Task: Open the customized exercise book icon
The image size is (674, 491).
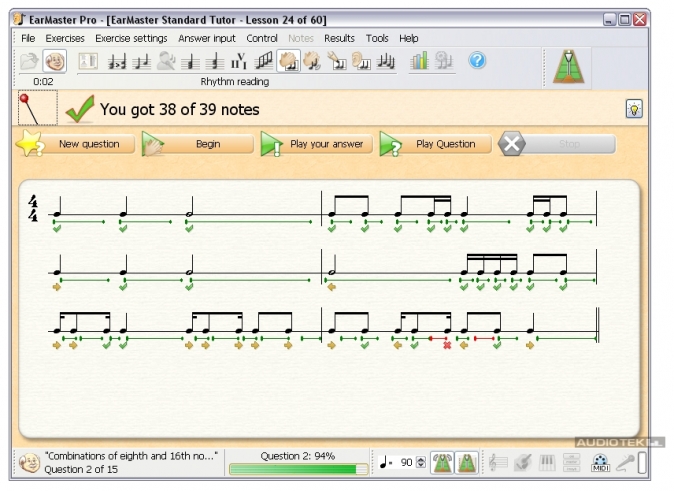Action: point(88,61)
